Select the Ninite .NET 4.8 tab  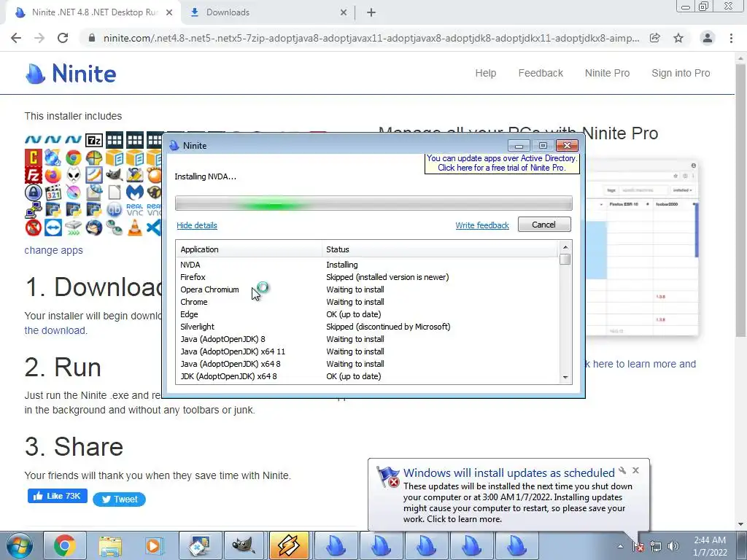tap(93, 13)
